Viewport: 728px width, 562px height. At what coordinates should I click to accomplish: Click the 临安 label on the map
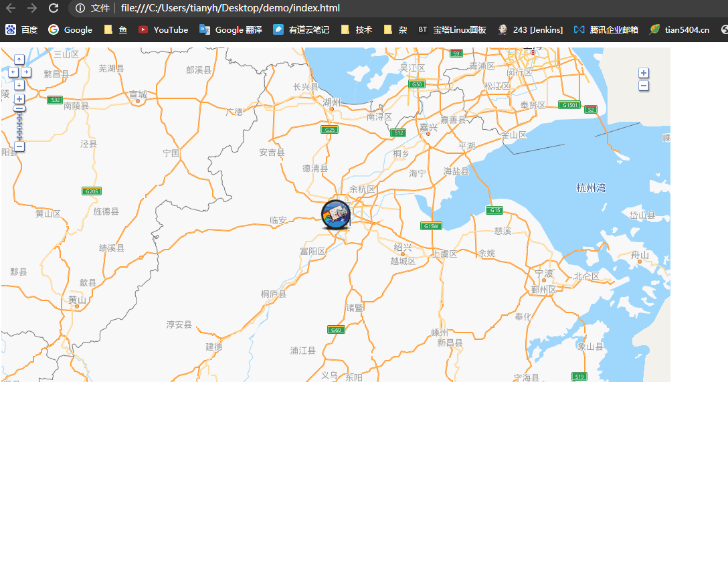pos(278,220)
